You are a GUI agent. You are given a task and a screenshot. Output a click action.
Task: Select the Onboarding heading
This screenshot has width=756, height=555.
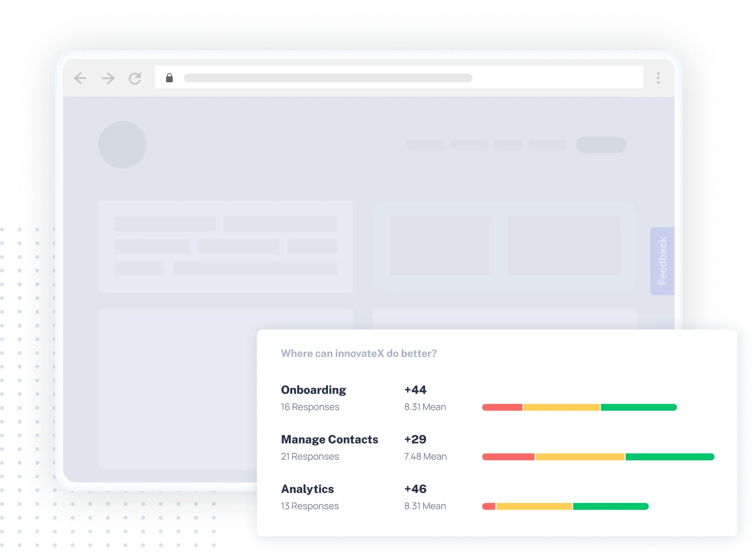[313, 390]
